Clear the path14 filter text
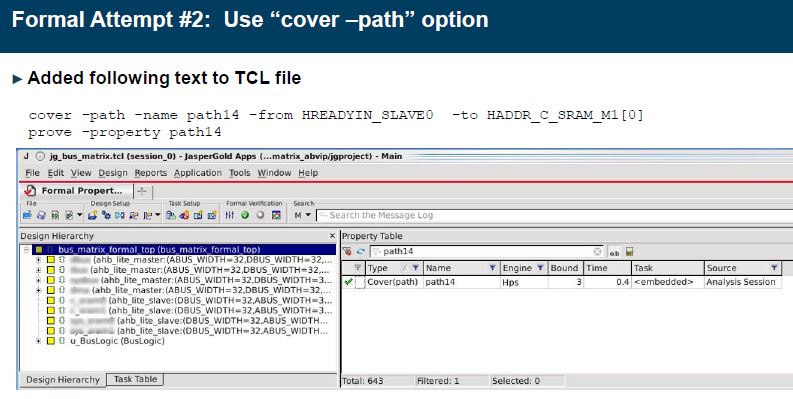Screen dimensions: 793x399 point(597,251)
